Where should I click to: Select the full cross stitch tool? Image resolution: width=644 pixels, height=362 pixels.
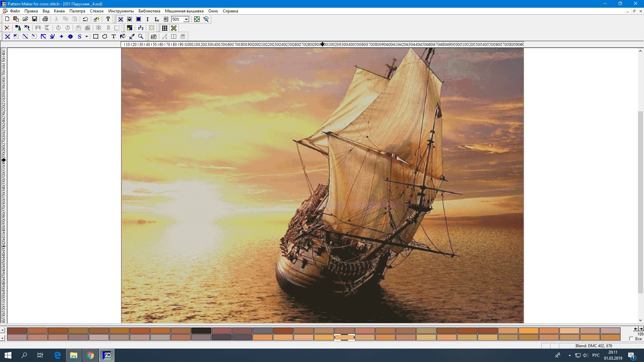(x=7, y=37)
